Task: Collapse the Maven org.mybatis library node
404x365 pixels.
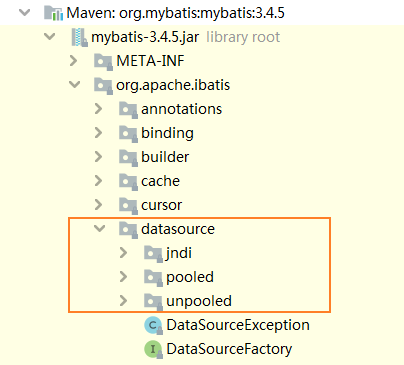Action: (25, 13)
